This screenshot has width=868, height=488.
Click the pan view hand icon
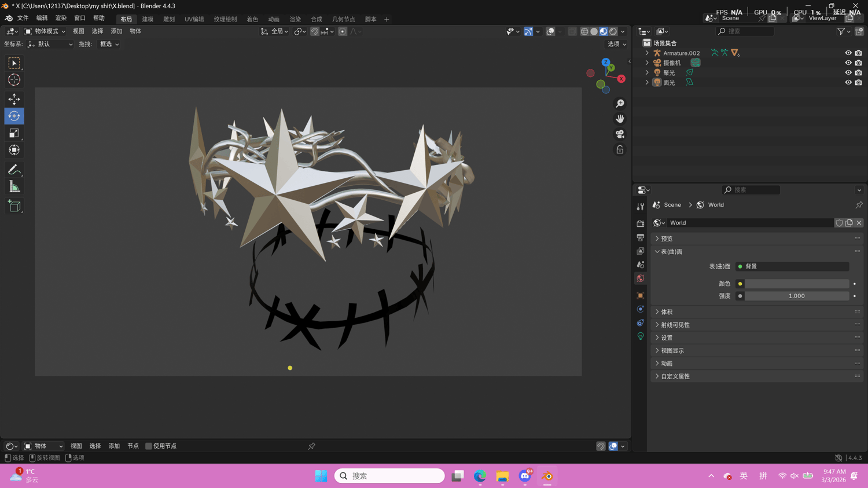point(620,119)
